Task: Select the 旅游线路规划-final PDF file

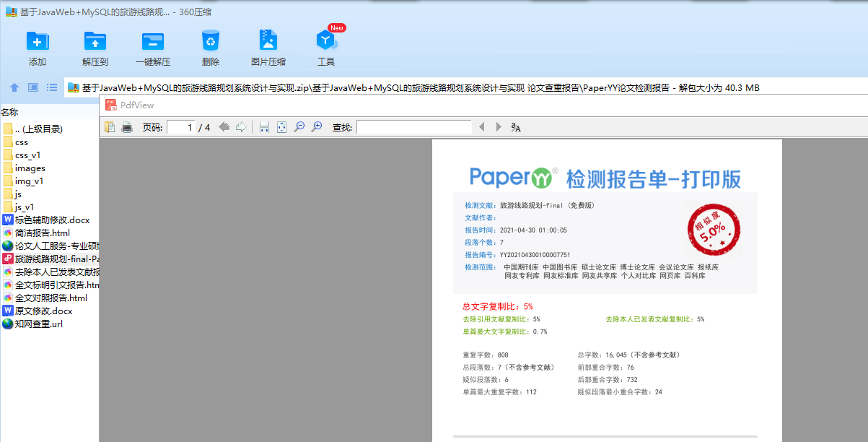Action: (51, 259)
